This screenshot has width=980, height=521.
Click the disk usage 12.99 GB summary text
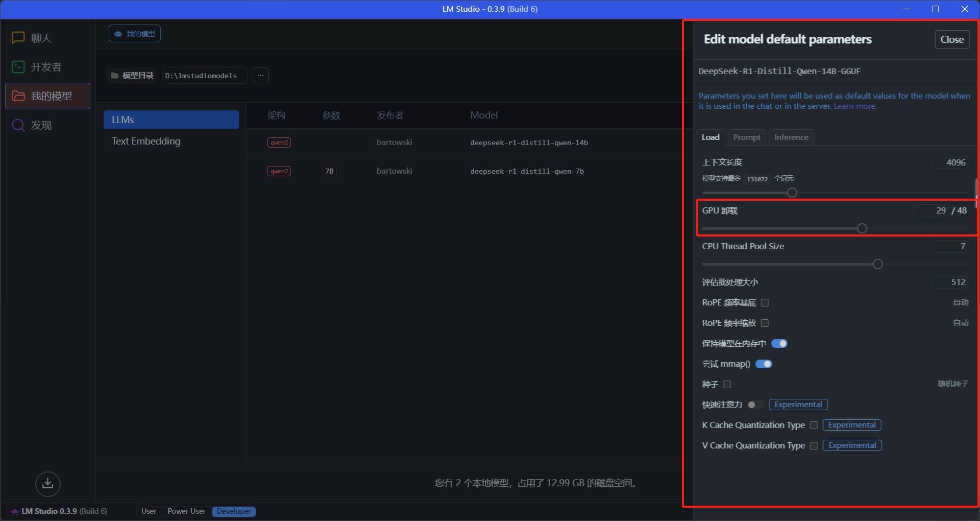tap(536, 483)
